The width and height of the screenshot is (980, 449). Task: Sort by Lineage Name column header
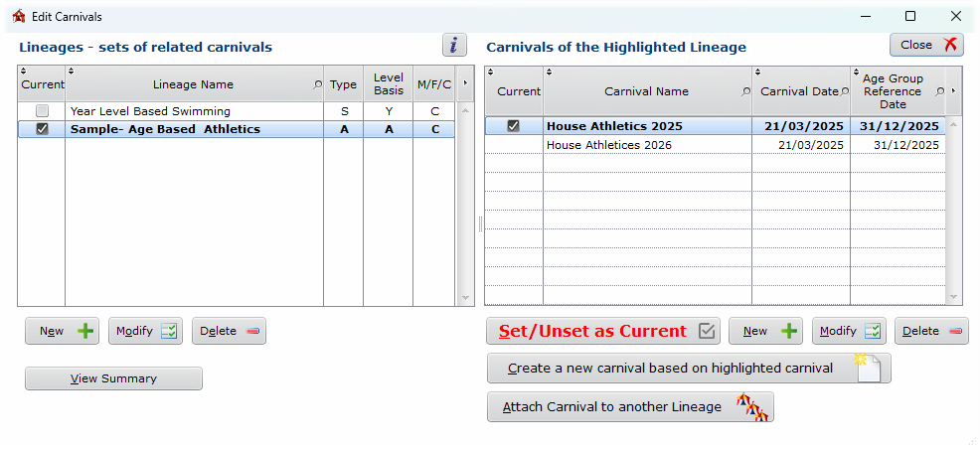click(x=193, y=85)
